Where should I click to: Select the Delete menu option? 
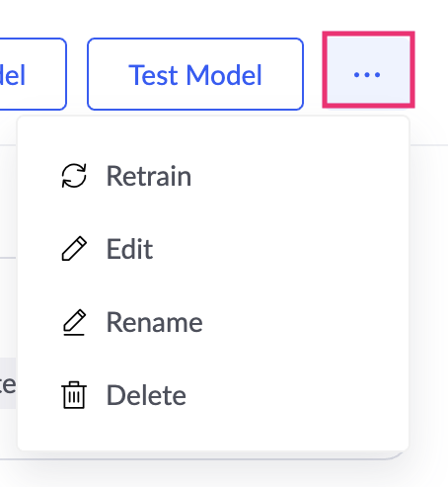(x=213, y=395)
